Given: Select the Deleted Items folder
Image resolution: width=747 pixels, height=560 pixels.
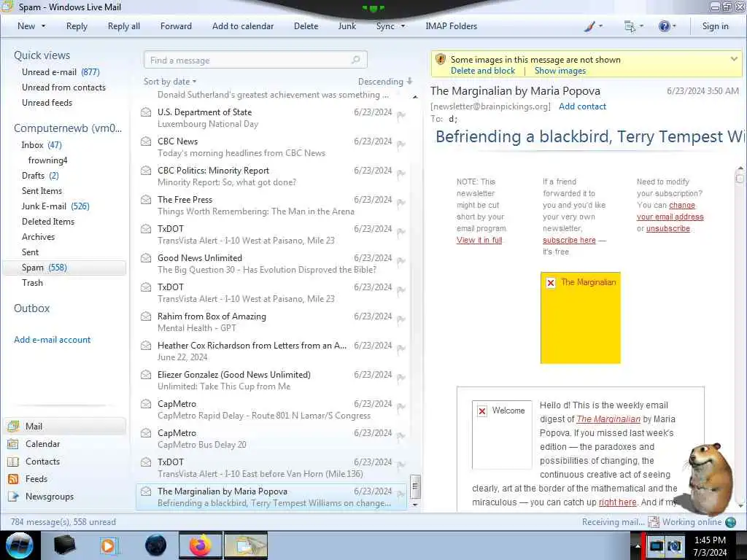Looking at the screenshot, I should pos(48,222).
